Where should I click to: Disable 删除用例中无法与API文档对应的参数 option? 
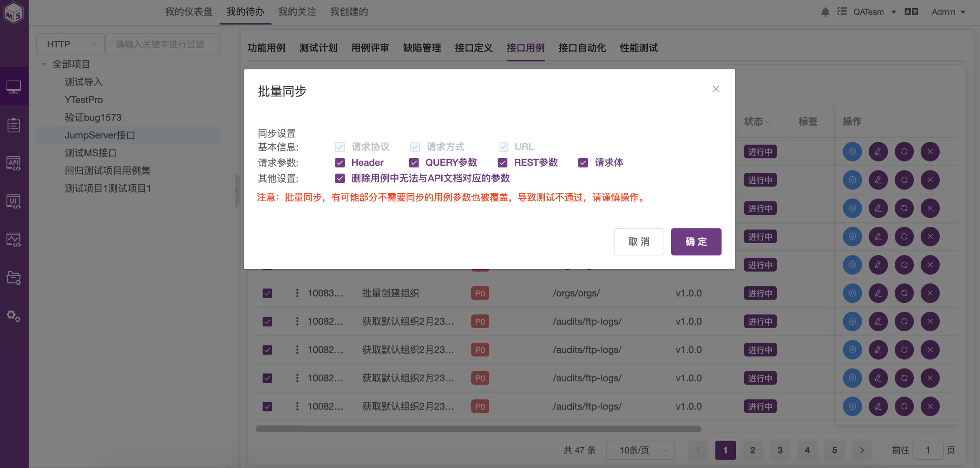tap(340, 178)
